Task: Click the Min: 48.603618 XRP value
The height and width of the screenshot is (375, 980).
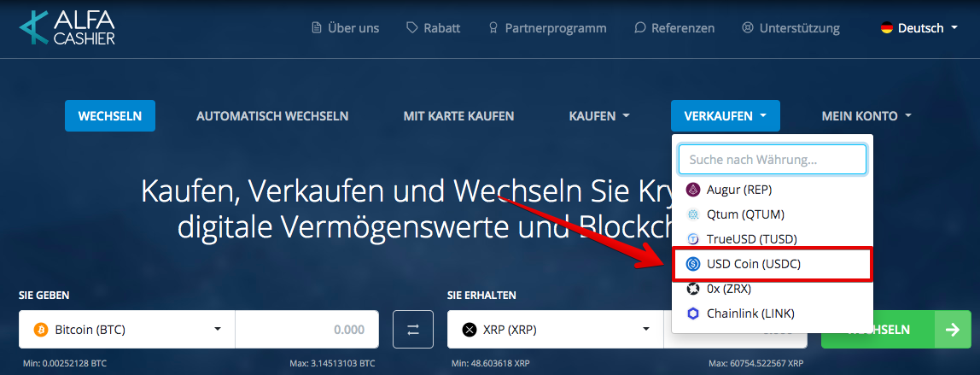Action: (x=489, y=363)
